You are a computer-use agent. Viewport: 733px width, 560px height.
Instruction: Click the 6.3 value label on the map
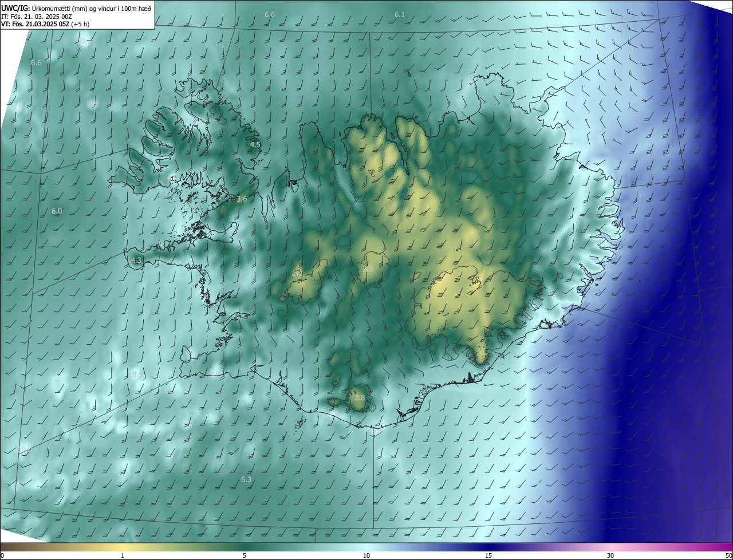pos(246,479)
